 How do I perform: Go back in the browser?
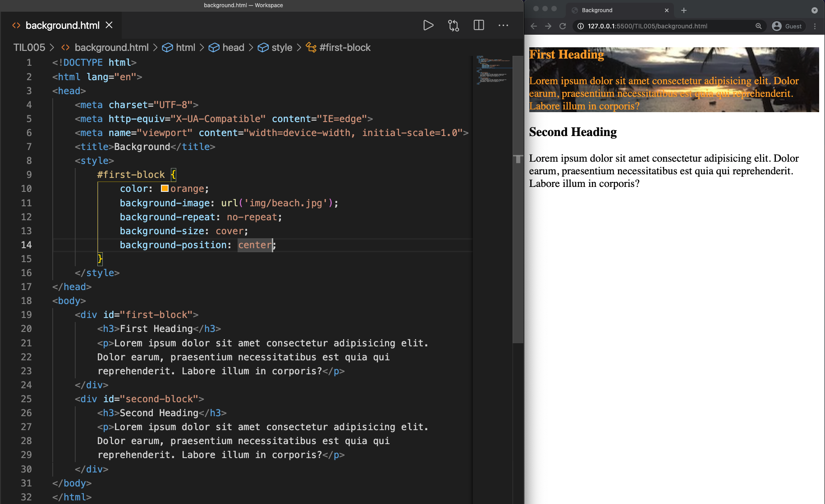534,26
